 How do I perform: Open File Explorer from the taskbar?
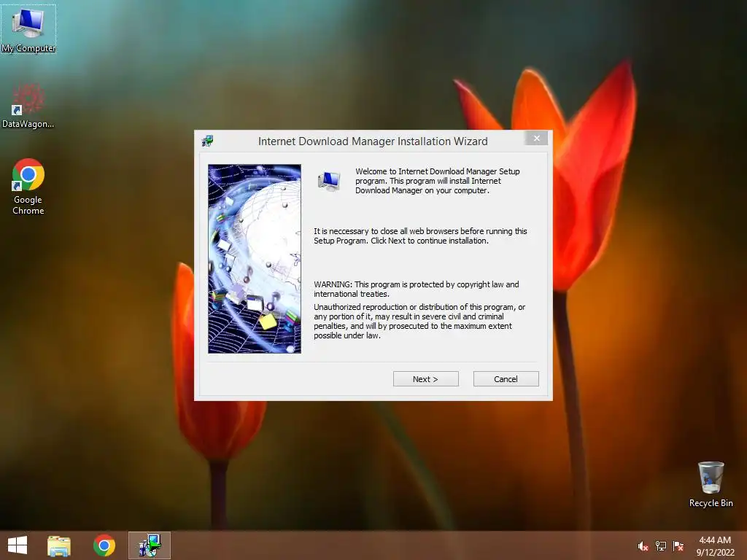coord(59,545)
